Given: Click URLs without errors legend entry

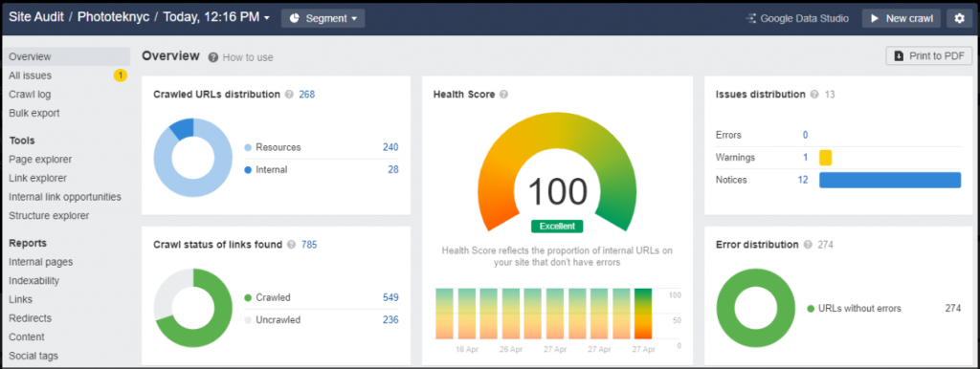Looking at the screenshot, I should pyautogui.click(x=855, y=309).
